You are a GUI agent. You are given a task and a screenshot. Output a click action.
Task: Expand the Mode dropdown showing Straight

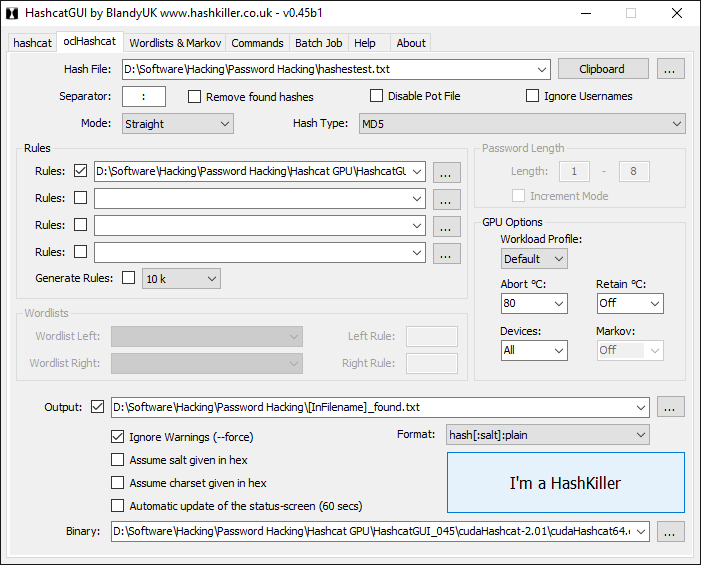click(x=177, y=124)
